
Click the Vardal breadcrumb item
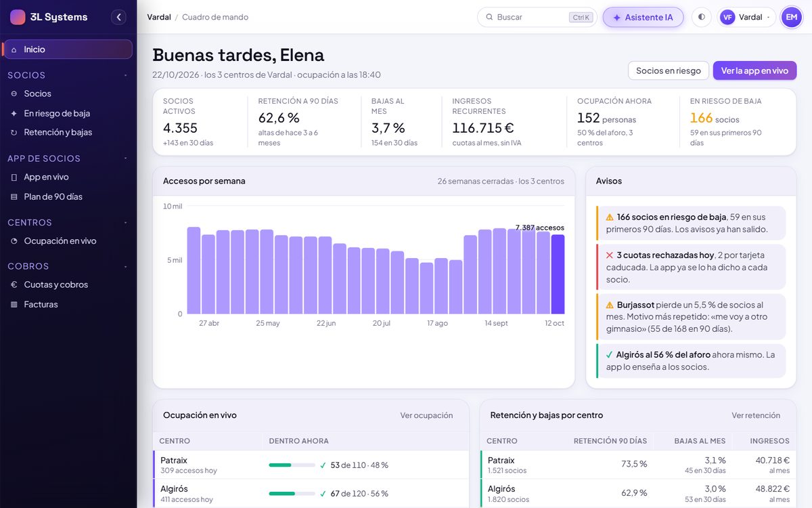[x=159, y=17]
